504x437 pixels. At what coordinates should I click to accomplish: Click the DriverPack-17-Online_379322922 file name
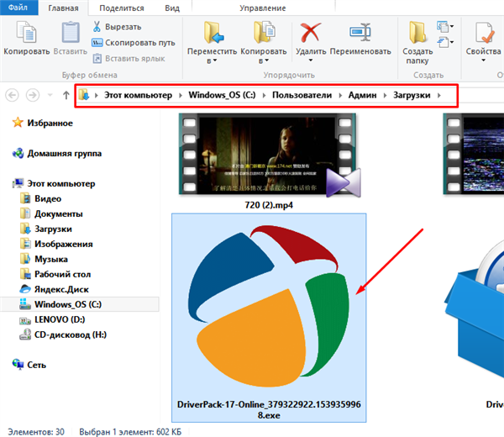[269, 409]
